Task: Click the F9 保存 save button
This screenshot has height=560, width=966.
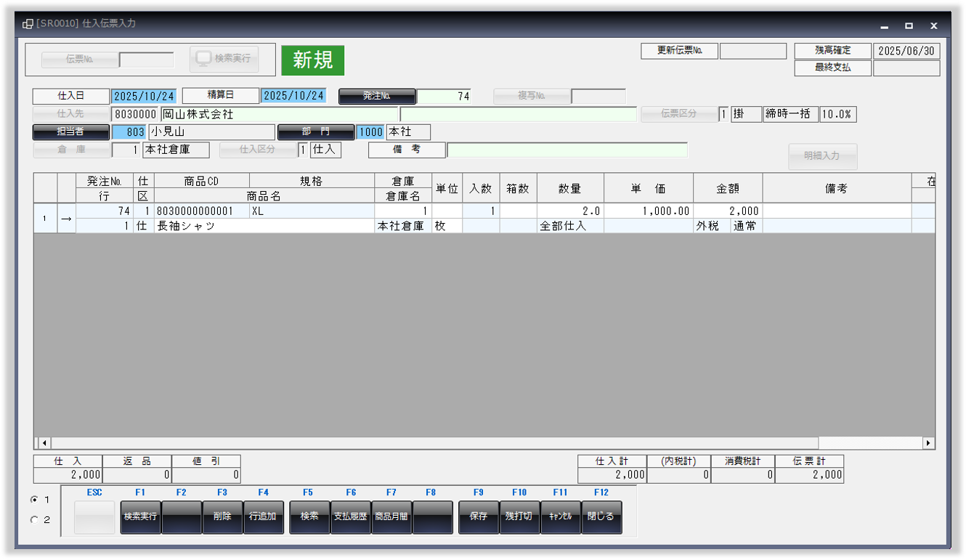Action: (x=479, y=517)
